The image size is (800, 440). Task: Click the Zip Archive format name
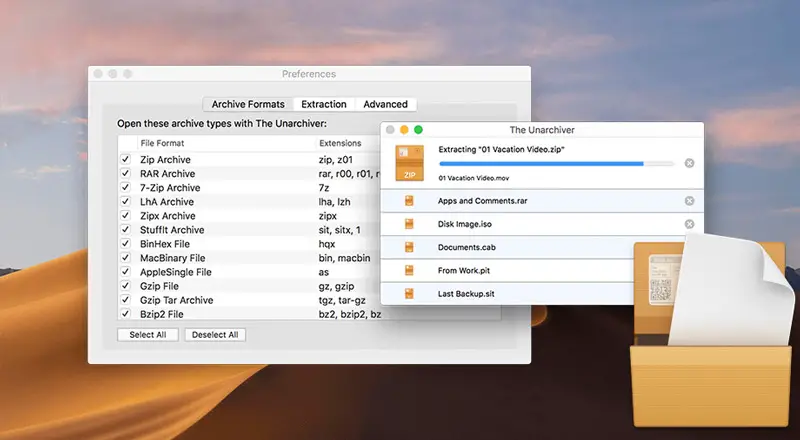coord(165,160)
